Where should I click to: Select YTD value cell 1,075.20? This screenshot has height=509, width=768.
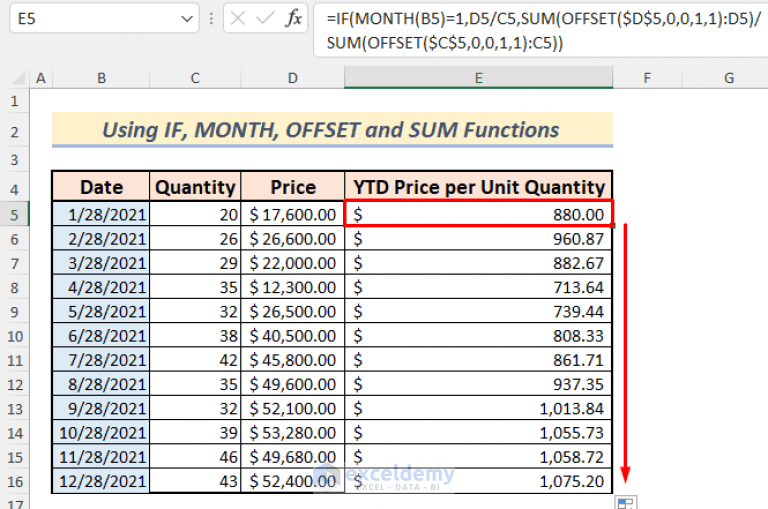[479, 481]
